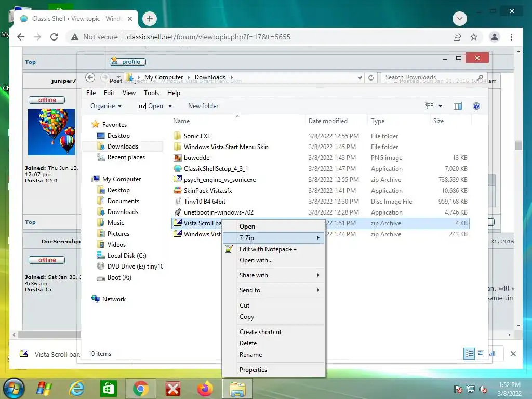Image resolution: width=532 pixels, height=399 pixels.
Task: Expand the address bar history dropdown
Action: (x=360, y=78)
